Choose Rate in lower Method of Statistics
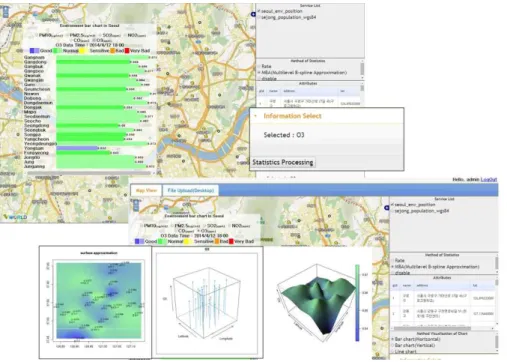The height and width of the screenshot is (362, 507). tap(392, 260)
